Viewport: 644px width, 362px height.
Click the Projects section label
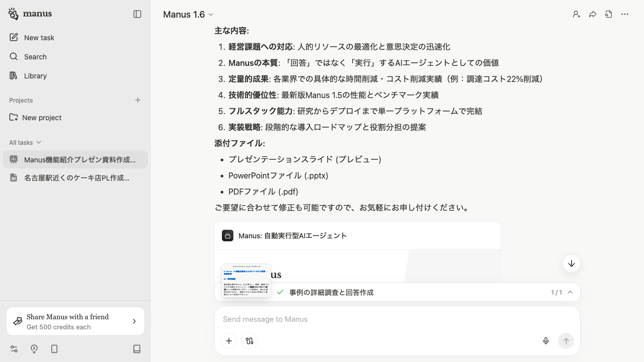tap(21, 101)
